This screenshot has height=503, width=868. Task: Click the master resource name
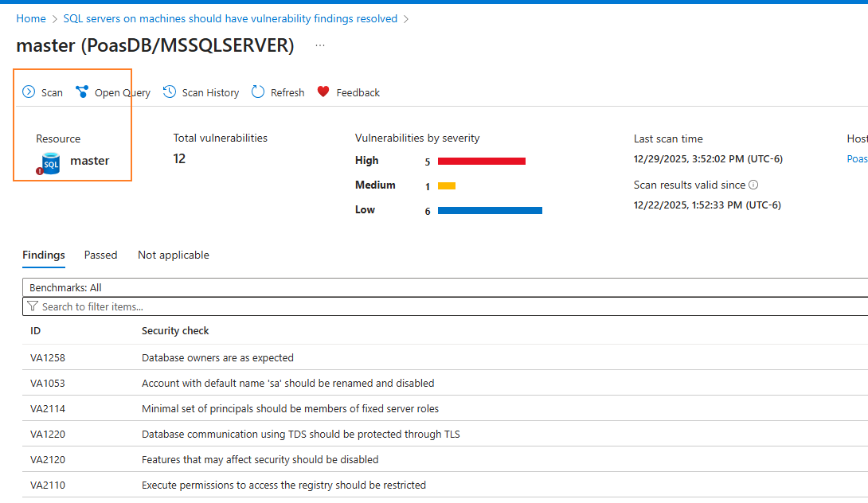[90, 161]
